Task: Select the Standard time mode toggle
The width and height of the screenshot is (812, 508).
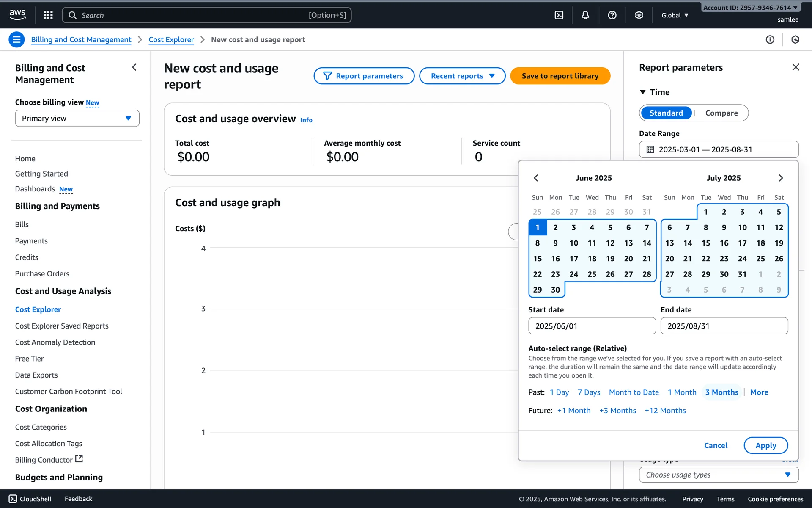Action: 666,113
